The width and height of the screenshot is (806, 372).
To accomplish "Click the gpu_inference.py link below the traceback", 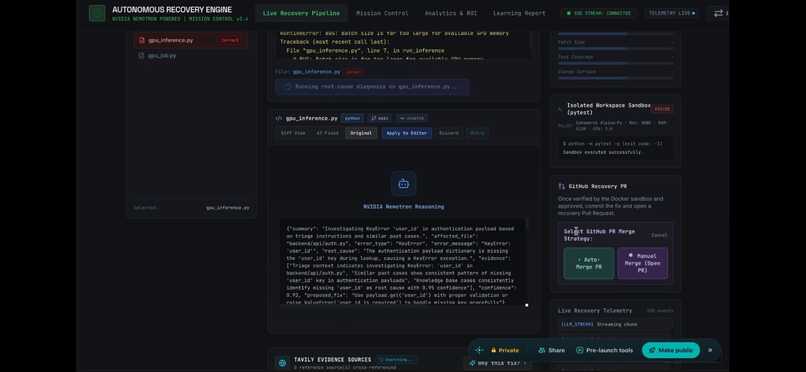I will click(x=317, y=72).
